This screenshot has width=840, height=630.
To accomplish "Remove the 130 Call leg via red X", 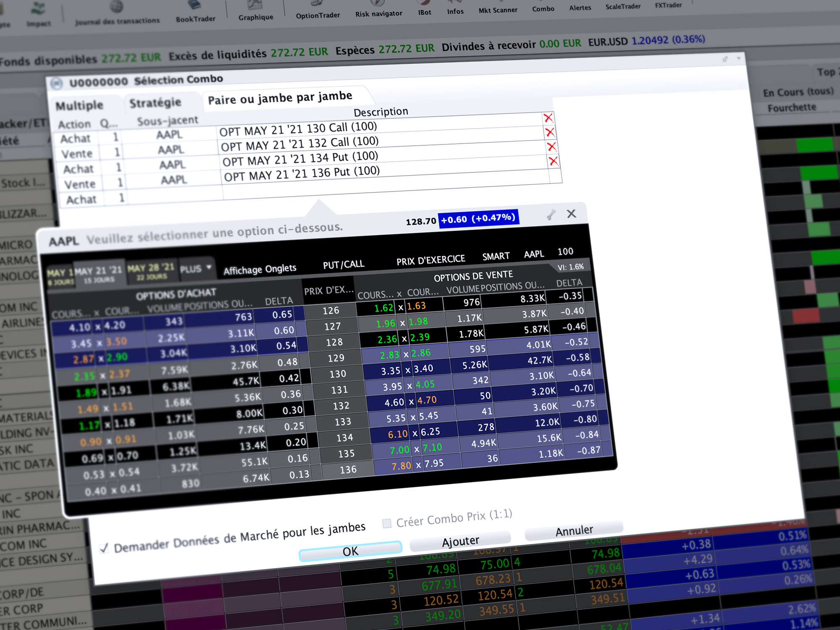I will (548, 118).
